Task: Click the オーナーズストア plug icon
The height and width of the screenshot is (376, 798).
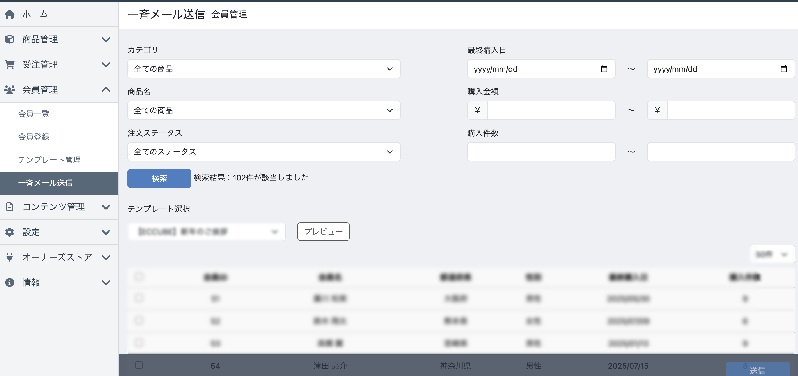Action: [x=9, y=257]
